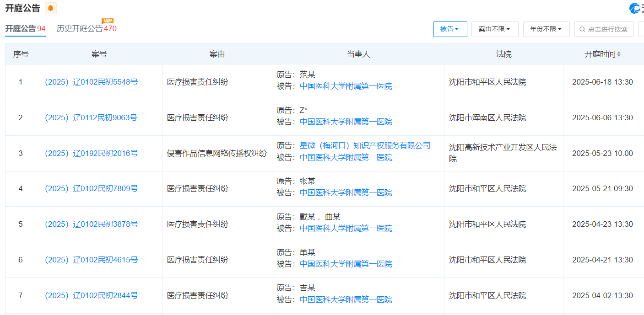Open case (2025)辽0102民初5548号

point(91,82)
